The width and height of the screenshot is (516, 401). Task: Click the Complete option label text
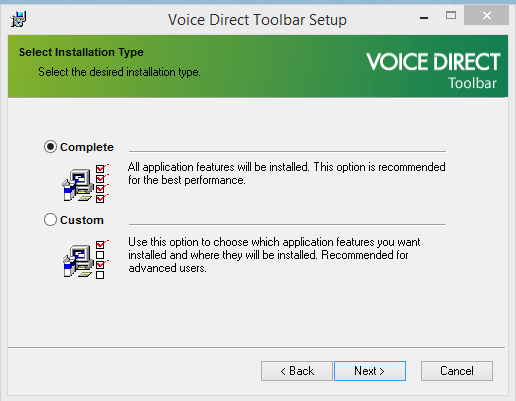point(87,147)
